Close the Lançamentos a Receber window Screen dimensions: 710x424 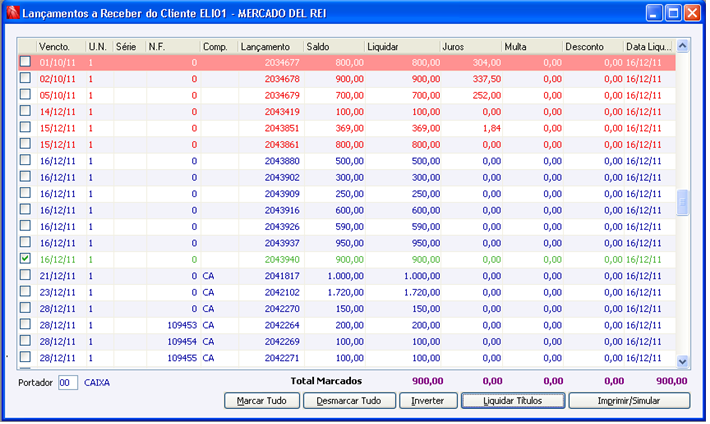pyautogui.click(x=692, y=13)
